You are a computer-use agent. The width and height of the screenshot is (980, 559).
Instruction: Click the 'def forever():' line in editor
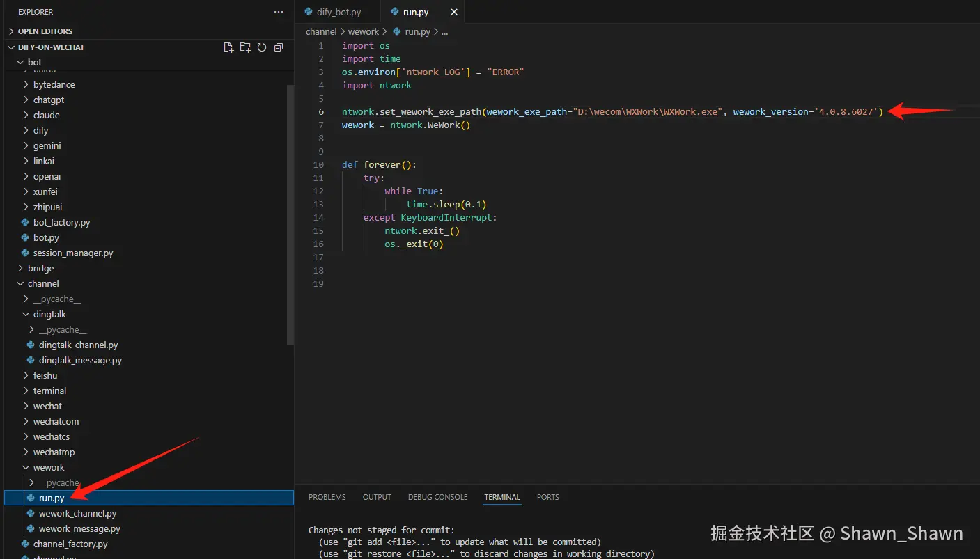pos(379,164)
